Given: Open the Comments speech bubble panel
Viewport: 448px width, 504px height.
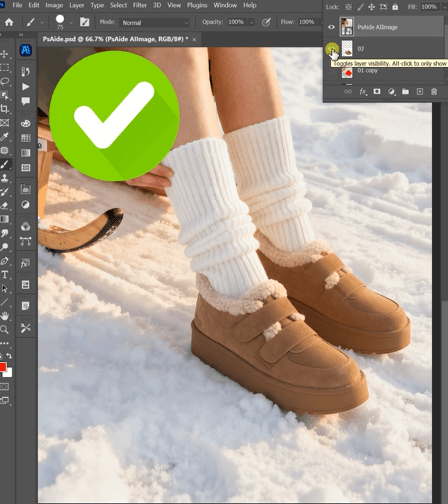Looking at the screenshot, I should [25, 101].
